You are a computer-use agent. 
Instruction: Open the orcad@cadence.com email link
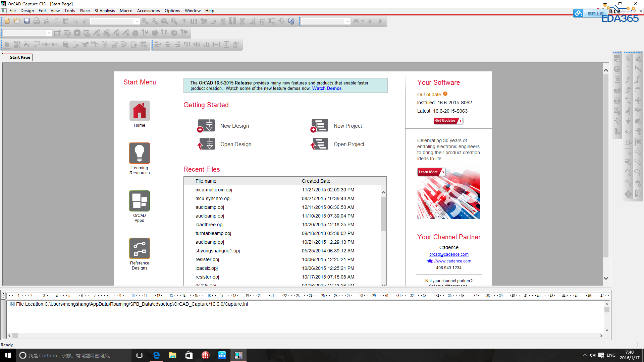tap(449, 254)
